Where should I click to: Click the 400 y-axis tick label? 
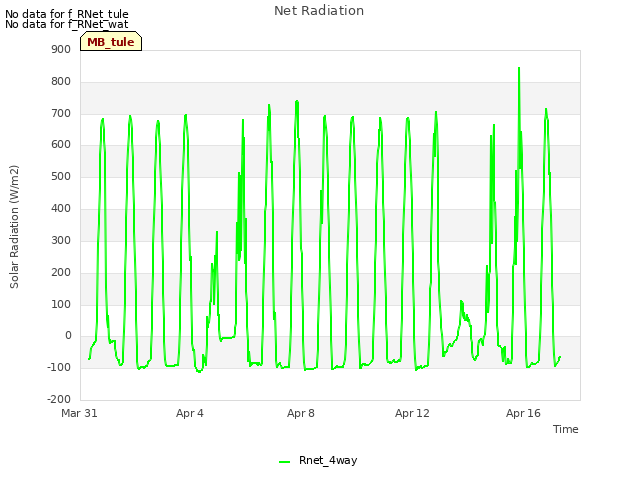61,209
